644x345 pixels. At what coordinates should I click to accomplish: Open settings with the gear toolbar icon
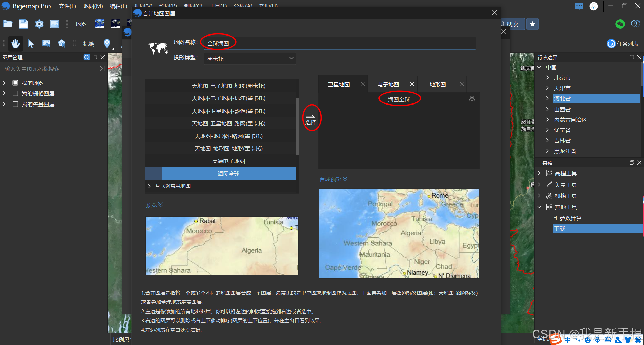(x=39, y=24)
